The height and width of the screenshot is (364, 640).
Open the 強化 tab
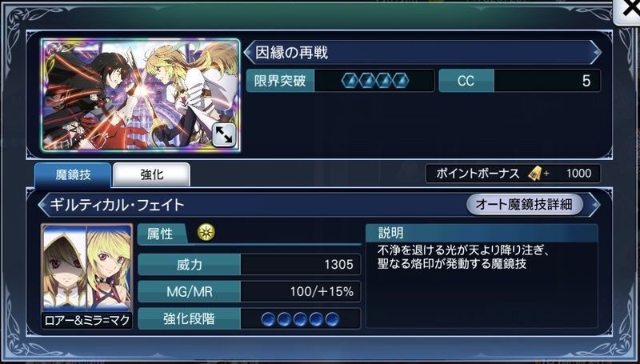click(151, 174)
